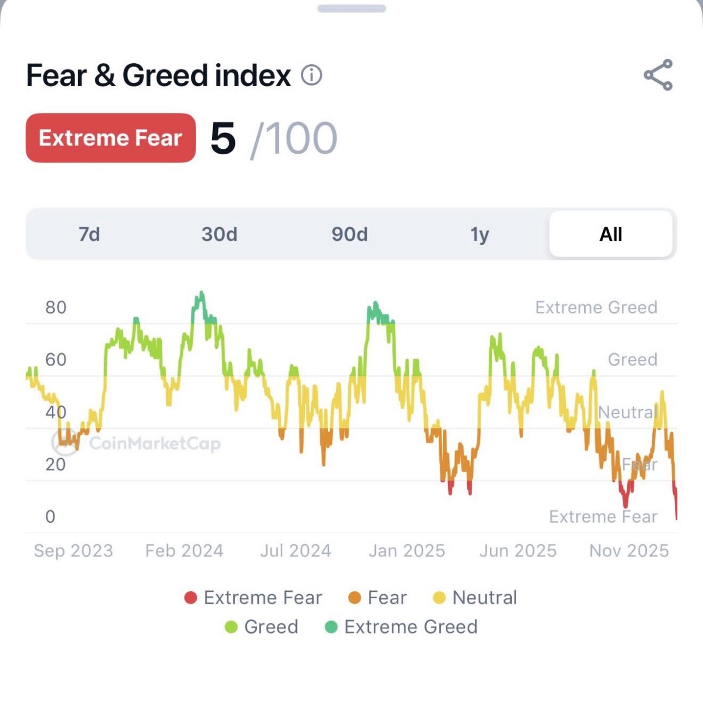This screenshot has height=728, width=703.
Task: Hide the Greed legend series
Action: [x=262, y=627]
